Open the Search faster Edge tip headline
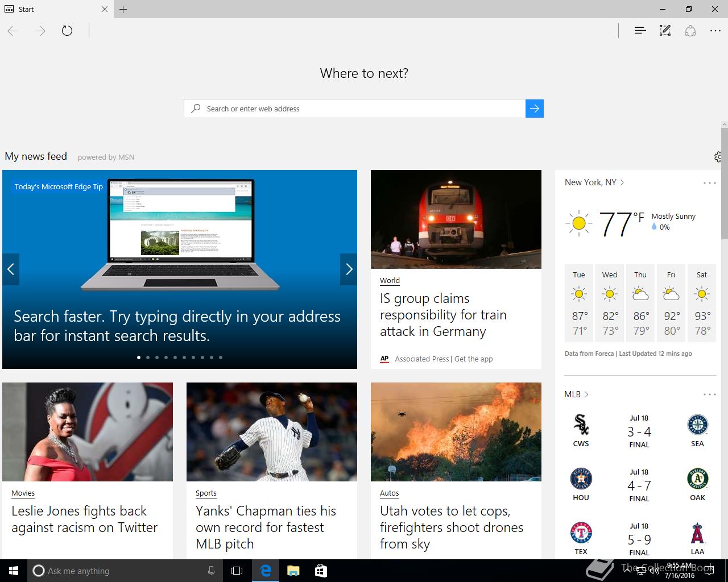 click(177, 326)
